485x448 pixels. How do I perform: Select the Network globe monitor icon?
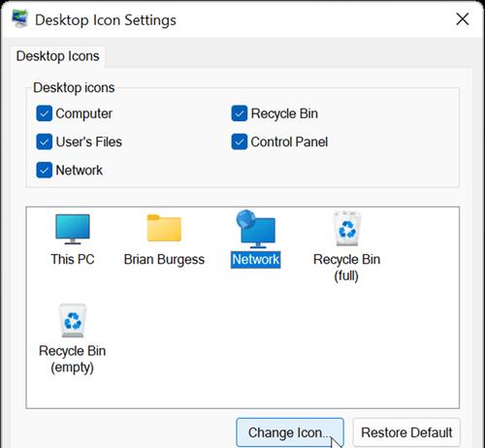point(255,229)
